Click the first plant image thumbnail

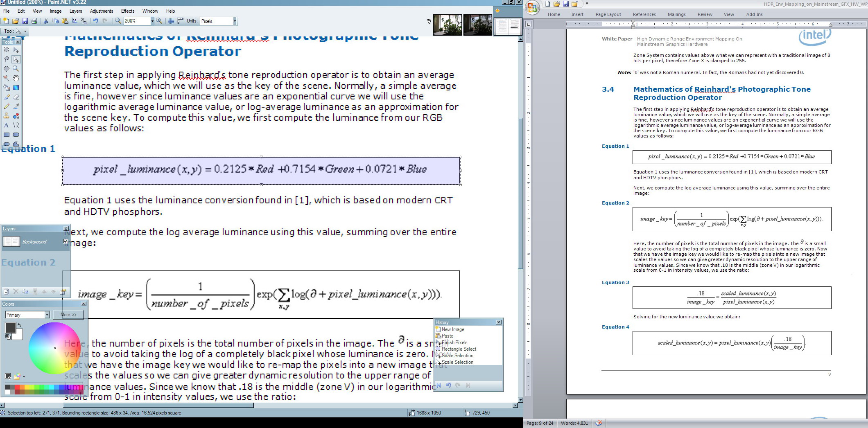point(448,25)
